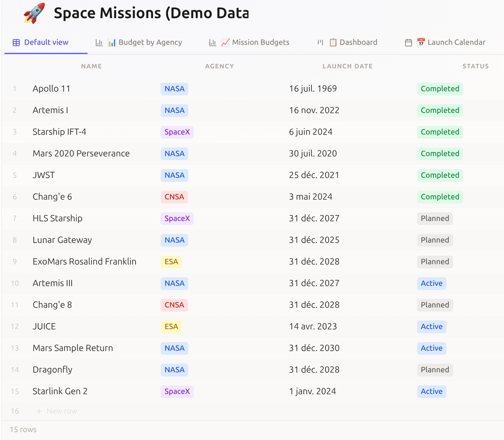Select the launch date for Mars Sample Return
This screenshot has width=504, height=440.
click(314, 348)
